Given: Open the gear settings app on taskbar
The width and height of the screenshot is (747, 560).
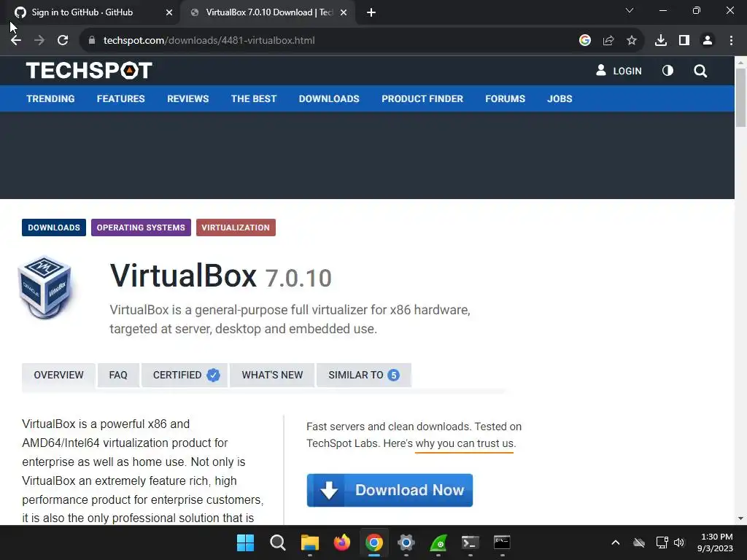Looking at the screenshot, I should pyautogui.click(x=406, y=542).
